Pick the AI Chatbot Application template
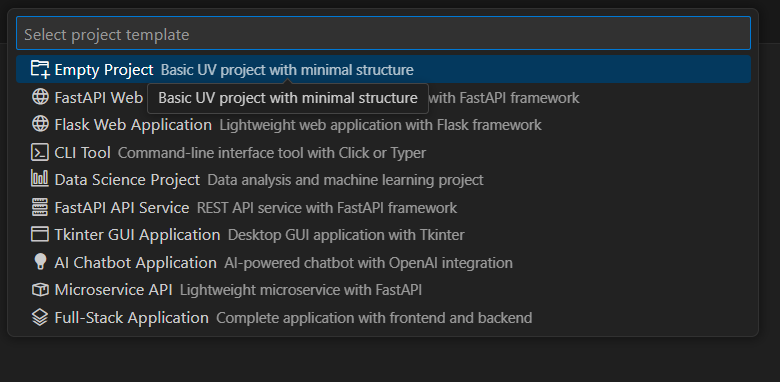The width and height of the screenshot is (780, 382). coord(383,262)
